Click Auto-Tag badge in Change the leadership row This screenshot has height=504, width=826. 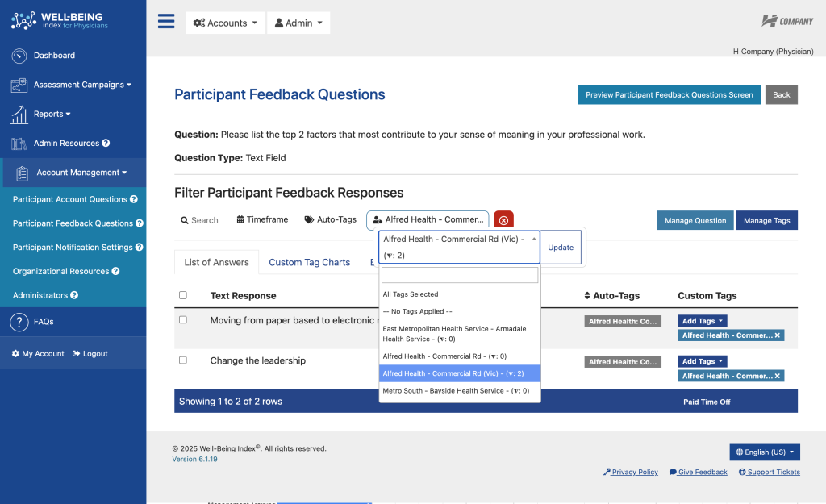coord(623,362)
